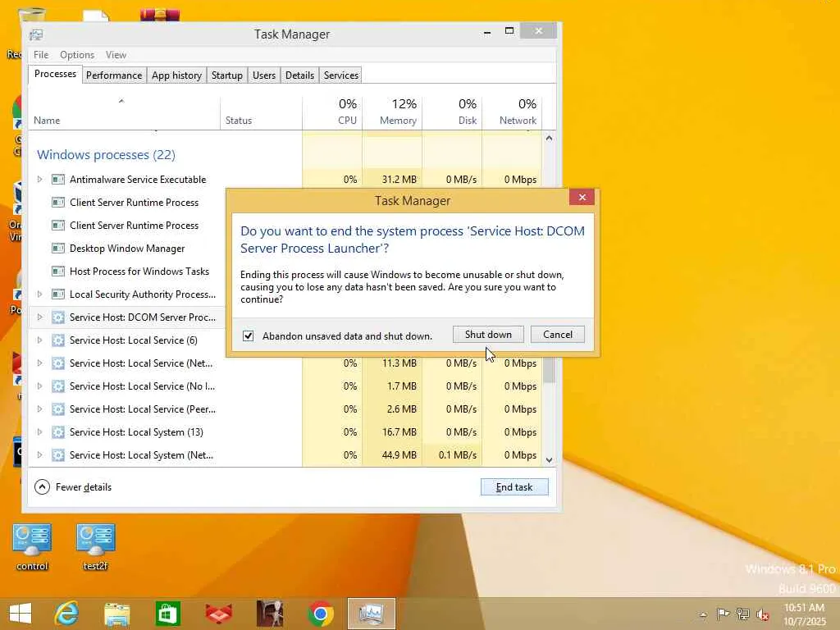This screenshot has height=630, width=840.
Task: Open Windows Store from taskbar
Action: [167, 614]
